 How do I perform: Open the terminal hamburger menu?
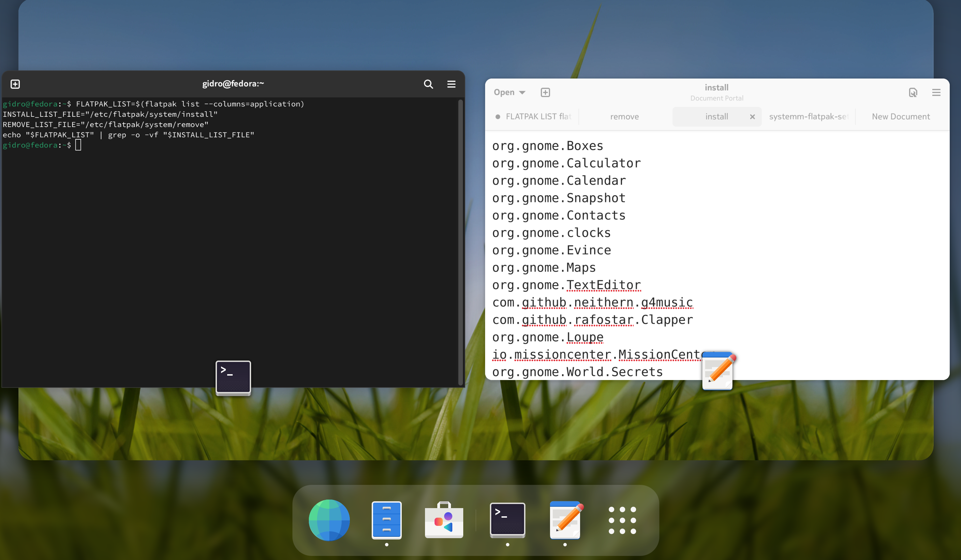(x=452, y=84)
